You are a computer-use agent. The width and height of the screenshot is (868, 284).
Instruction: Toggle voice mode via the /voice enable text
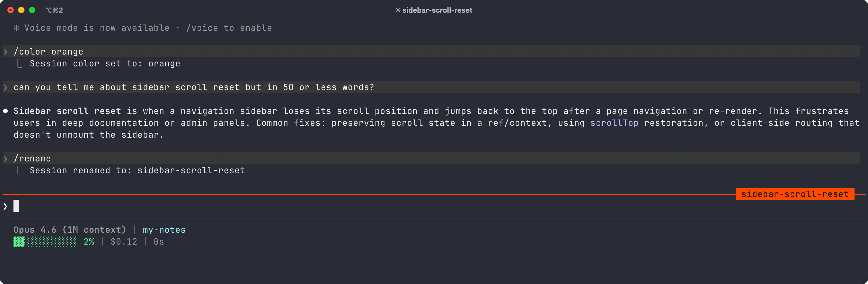[x=229, y=28]
